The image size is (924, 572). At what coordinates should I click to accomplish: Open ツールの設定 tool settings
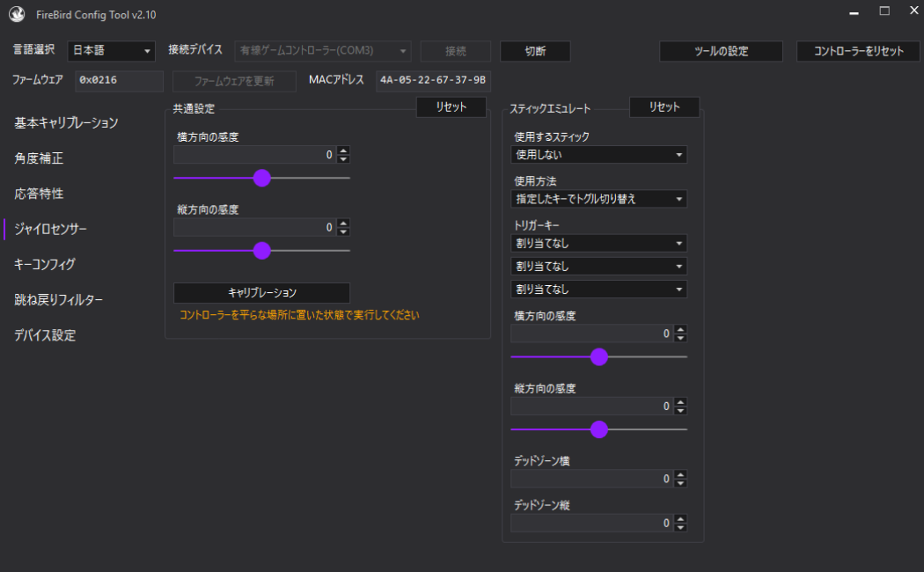[721, 51]
